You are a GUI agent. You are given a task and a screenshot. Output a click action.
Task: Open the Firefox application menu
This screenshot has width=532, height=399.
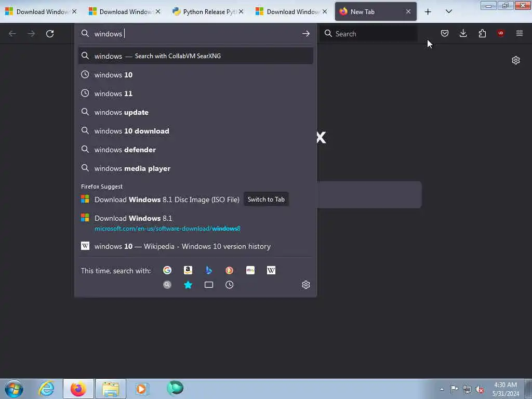(520, 33)
